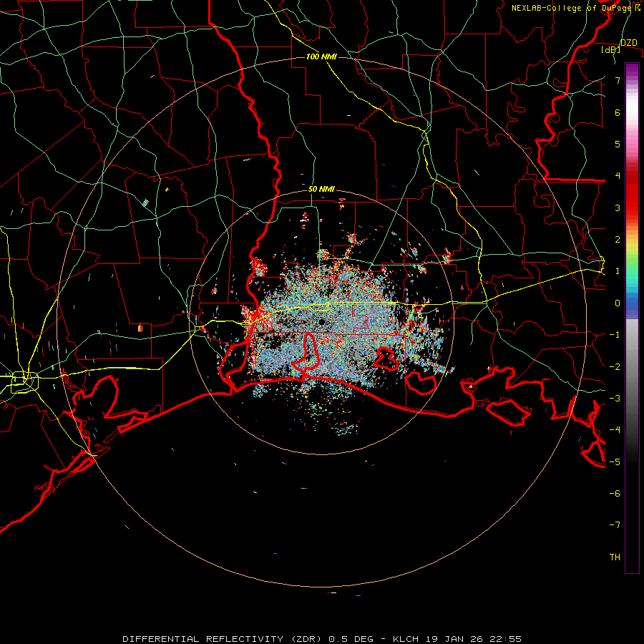Image resolution: width=644 pixels, height=644 pixels.
Task: Click the DZD product label above color bar
Action: click(x=628, y=43)
